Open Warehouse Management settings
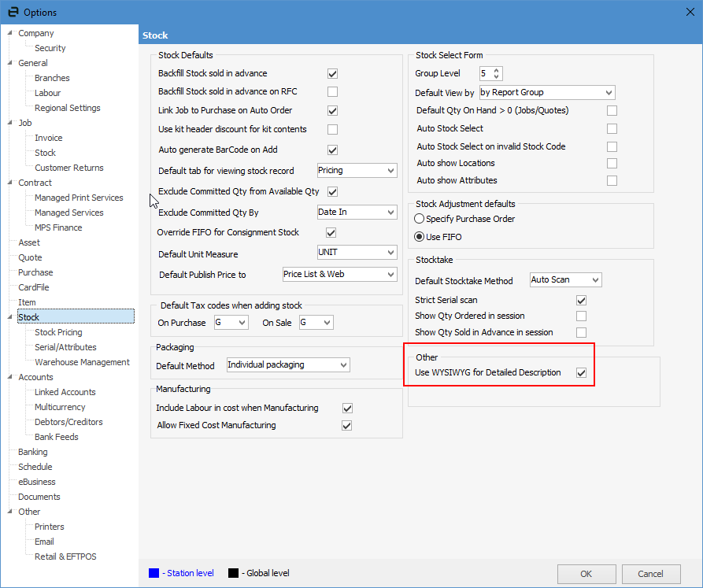Viewport: 703px width, 588px height. tap(82, 363)
